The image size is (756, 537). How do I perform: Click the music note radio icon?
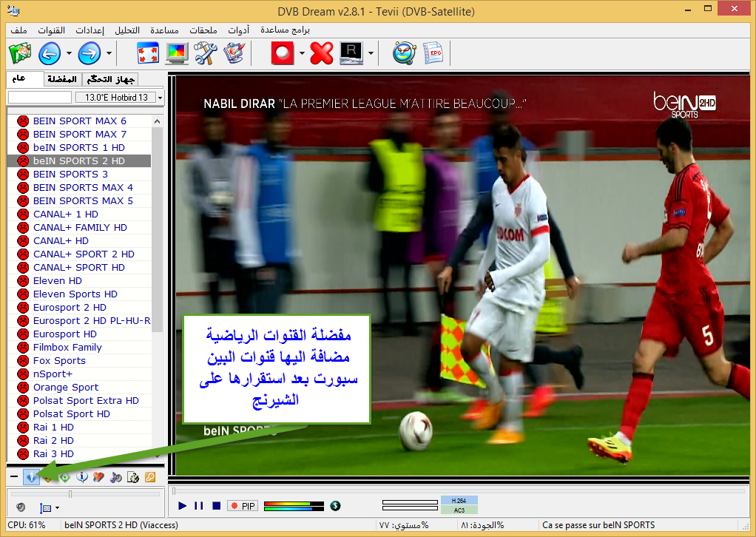115,477
